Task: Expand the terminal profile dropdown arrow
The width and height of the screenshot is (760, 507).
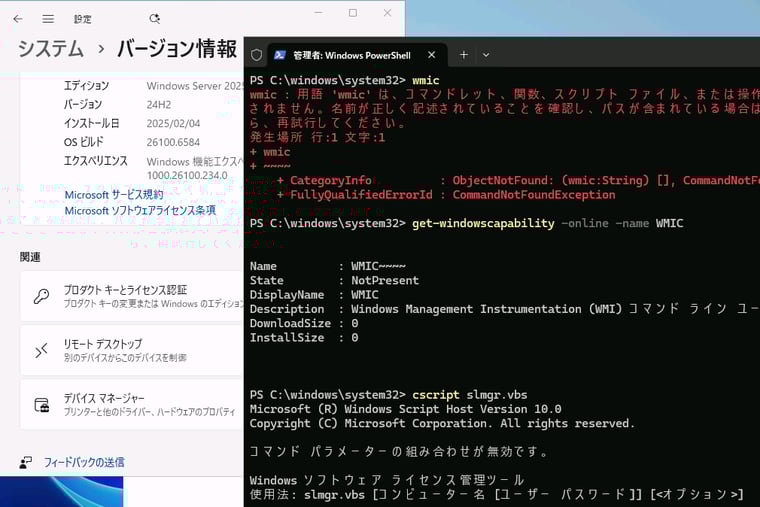Action: pyautogui.click(x=486, y=55)
